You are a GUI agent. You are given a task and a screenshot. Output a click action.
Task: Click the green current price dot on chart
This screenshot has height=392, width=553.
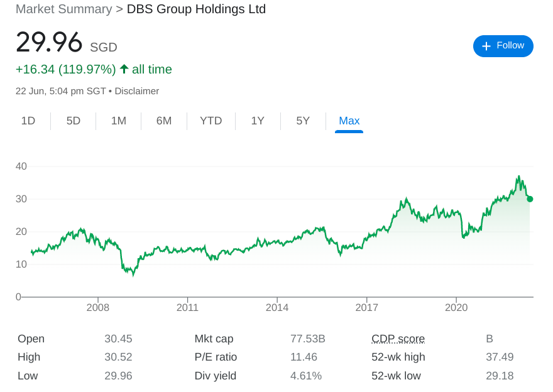[x=530, y=199]
